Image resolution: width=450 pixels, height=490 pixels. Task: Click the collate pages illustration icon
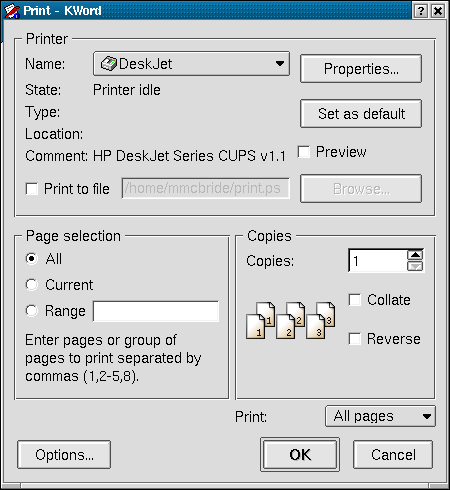pos(291,320)
